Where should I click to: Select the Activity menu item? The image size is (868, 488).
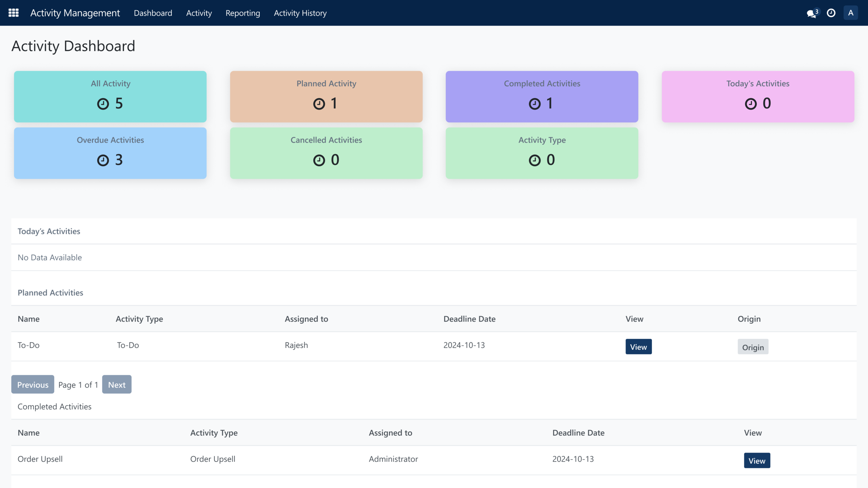click(x=198, y=13)
